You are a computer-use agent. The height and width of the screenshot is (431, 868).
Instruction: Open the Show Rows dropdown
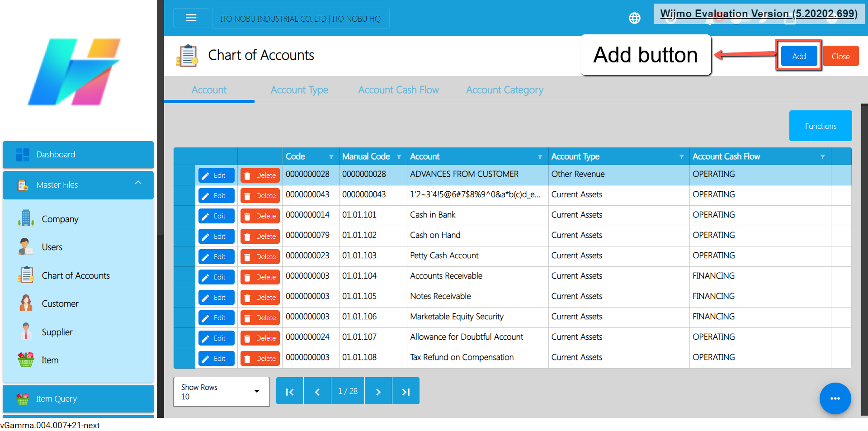point(221,392)
